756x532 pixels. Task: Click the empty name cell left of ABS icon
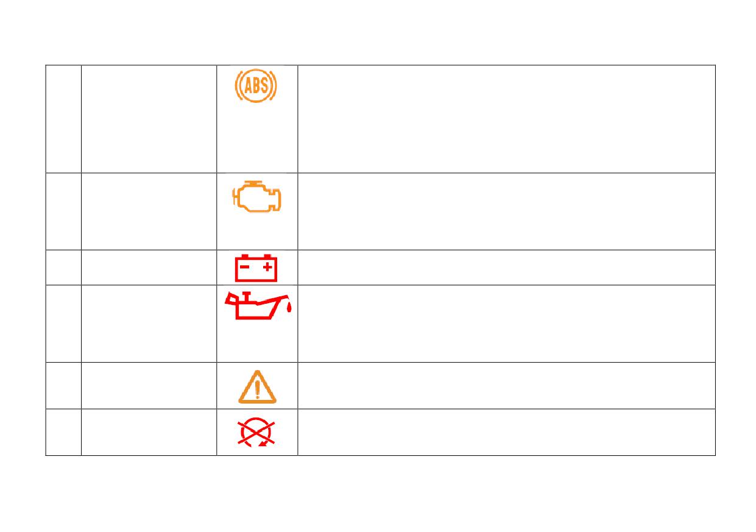149,119
